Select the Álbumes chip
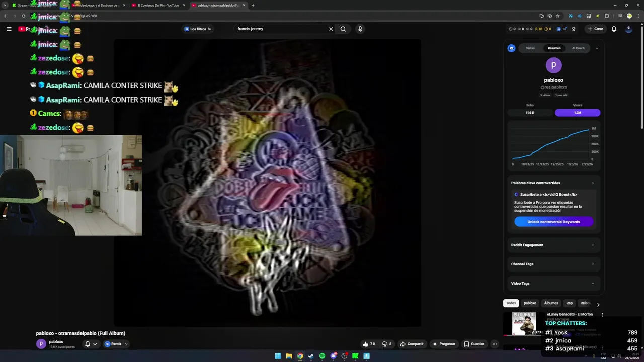This screenshot has width=644, height=362. (551, 303)
